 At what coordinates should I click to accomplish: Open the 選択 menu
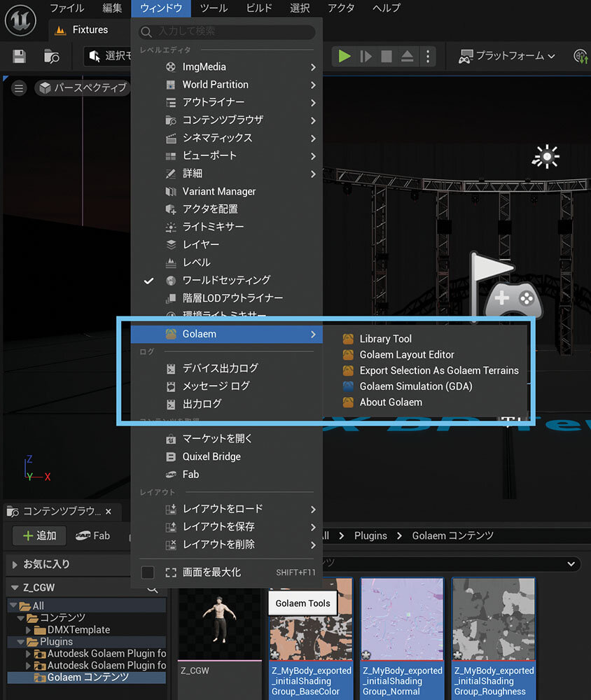tap(300, 8)
